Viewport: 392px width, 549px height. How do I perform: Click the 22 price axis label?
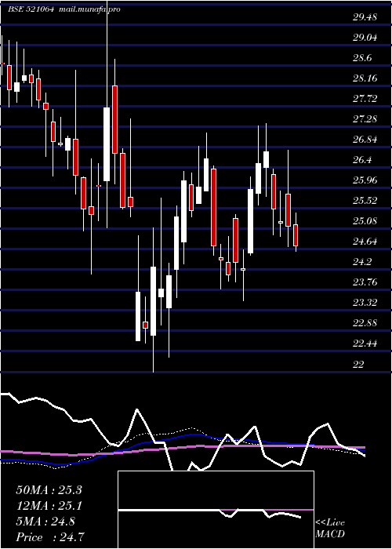pyautogui.click(x=358, y=364)
